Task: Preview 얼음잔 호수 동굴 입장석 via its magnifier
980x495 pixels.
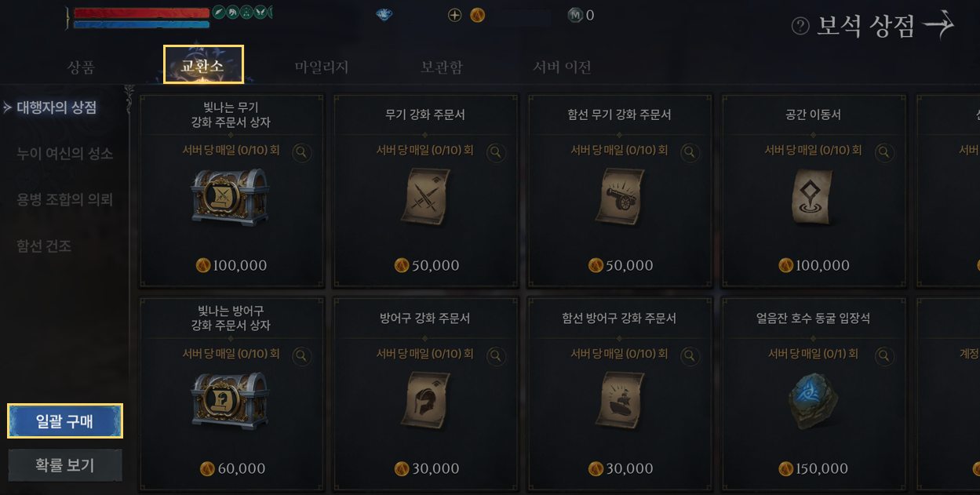Action: coord(884,356)
